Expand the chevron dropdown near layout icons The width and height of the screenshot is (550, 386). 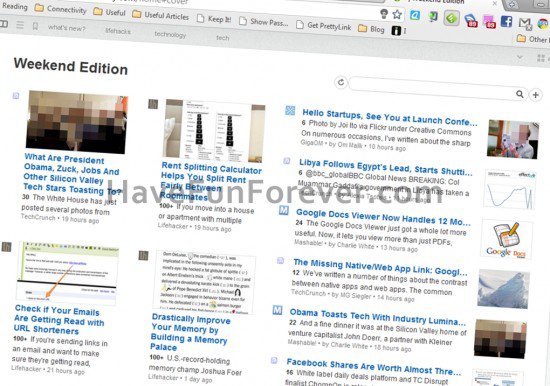pos(520,57)
